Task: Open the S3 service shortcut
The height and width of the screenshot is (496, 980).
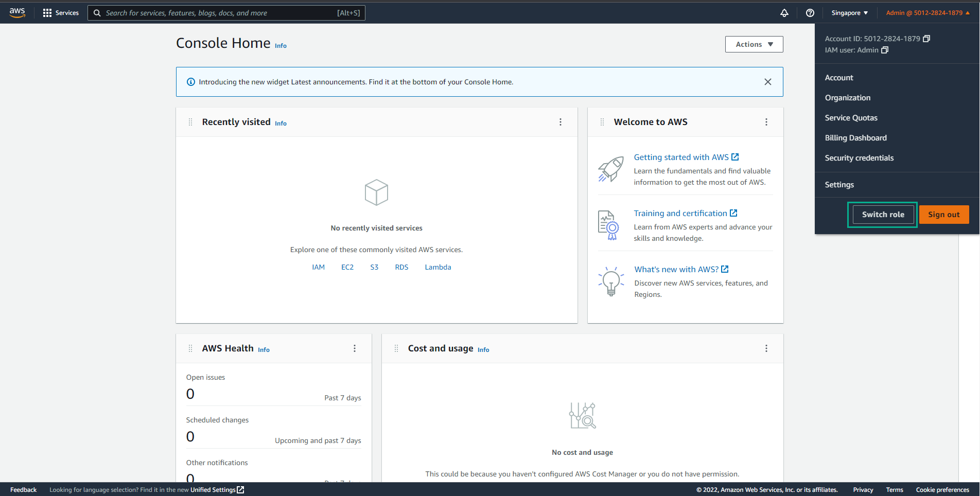Action: (x=374, y=267)
